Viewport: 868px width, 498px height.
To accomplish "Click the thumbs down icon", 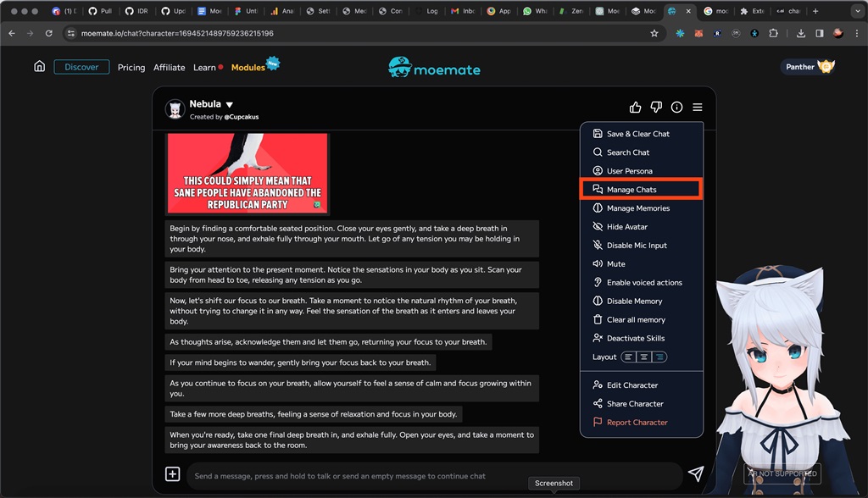I will [656, 108].
